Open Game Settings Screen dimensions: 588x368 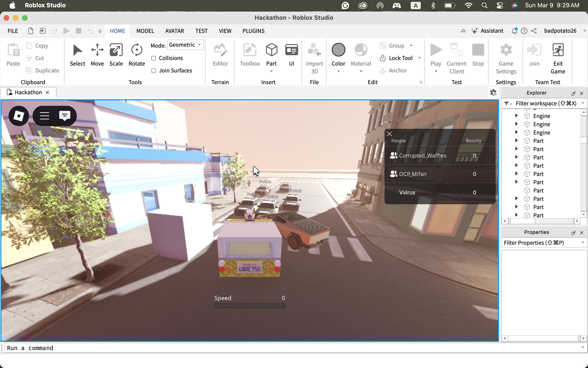(506, 58)
